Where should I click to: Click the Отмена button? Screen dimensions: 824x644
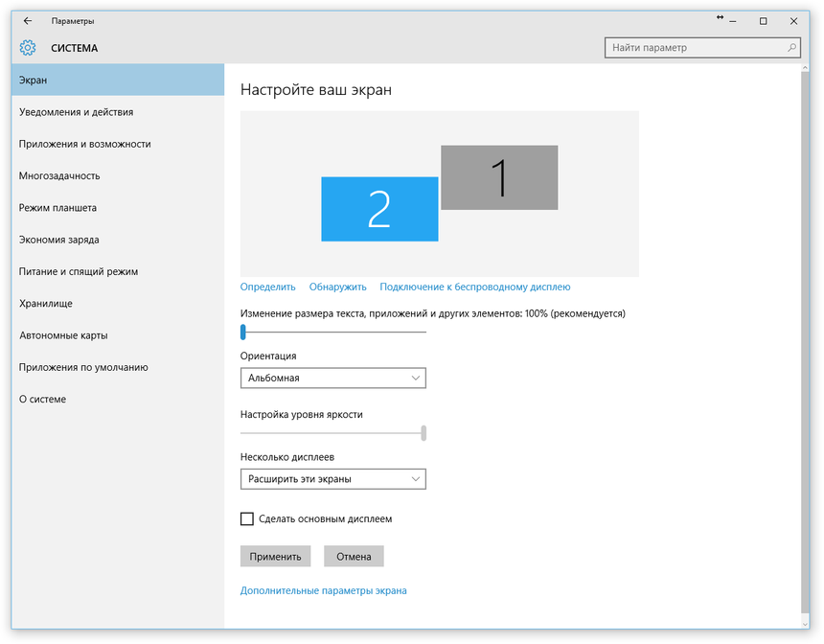(354, 556)
